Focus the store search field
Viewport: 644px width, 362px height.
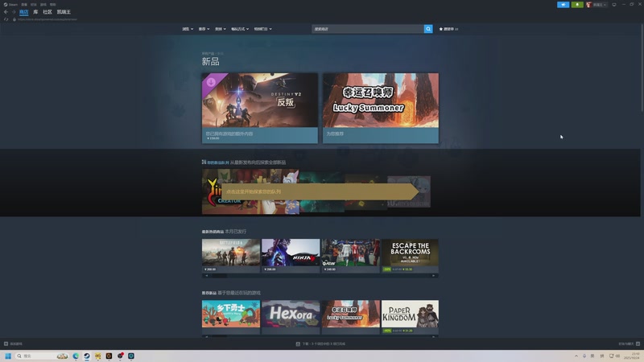coord(368,29)
